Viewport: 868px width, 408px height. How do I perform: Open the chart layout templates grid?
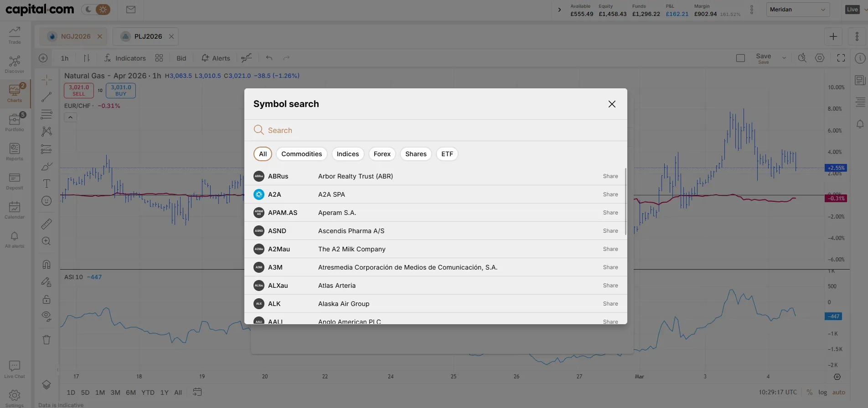tap(159, 58)
